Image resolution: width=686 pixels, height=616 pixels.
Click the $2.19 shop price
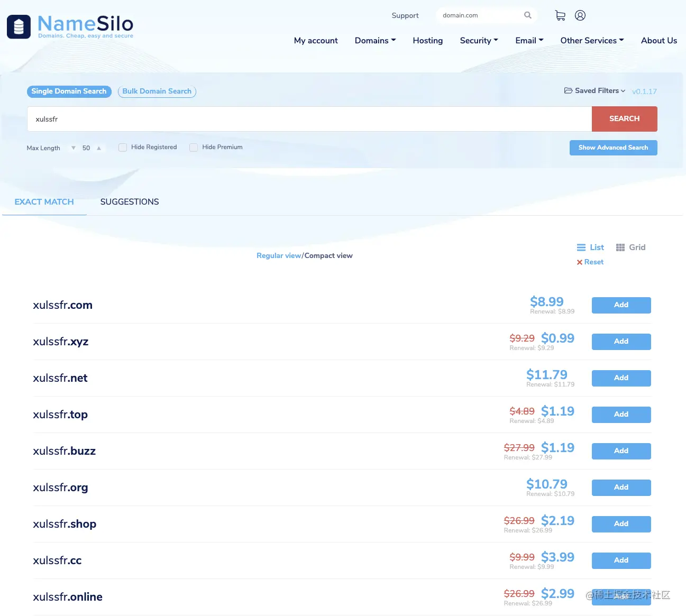tap(557, 521)
